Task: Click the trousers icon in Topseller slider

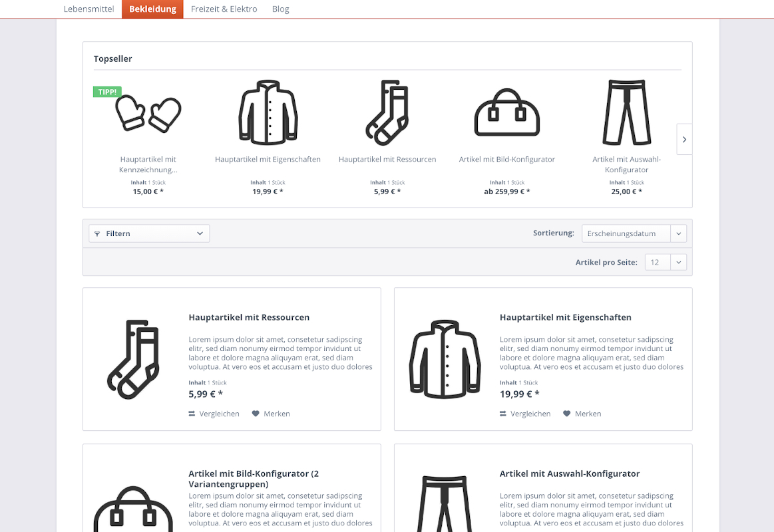Action: tap(626, 112)
